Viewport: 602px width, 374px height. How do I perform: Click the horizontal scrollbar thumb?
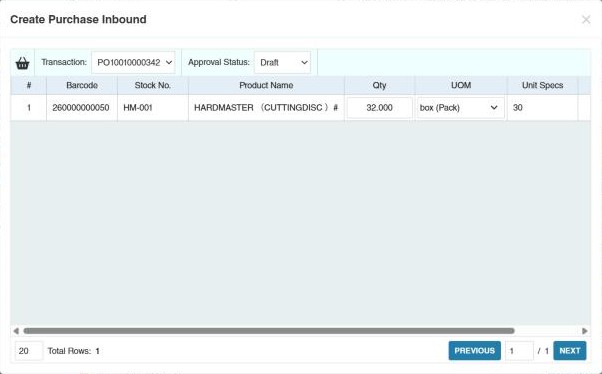coord(269,331)
